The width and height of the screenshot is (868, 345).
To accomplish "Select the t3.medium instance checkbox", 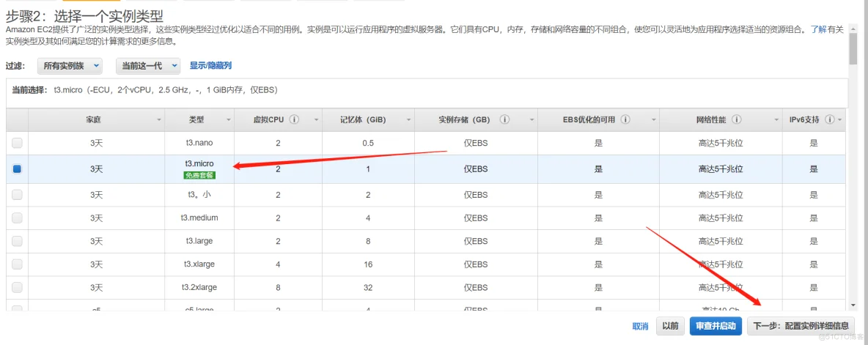I will pyautogui.click(x=17, y=218).
